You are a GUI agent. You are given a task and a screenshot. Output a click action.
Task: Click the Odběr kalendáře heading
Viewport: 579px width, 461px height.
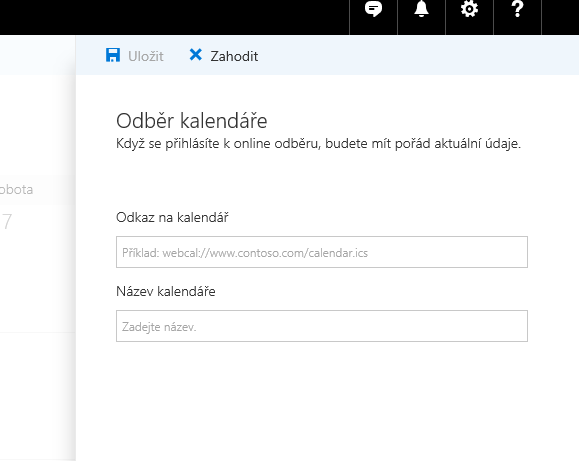coord(192,121)
